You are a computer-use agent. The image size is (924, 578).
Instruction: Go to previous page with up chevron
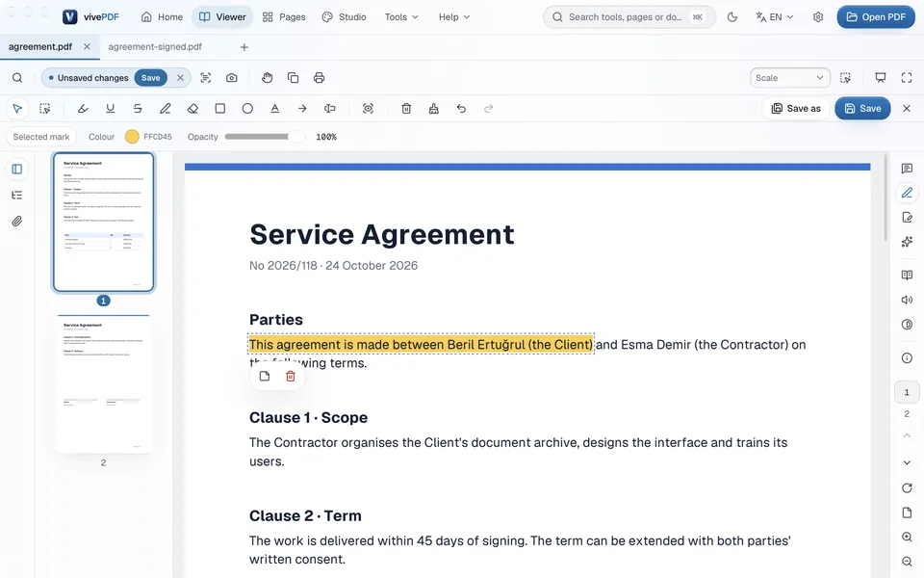pos(907,435)
